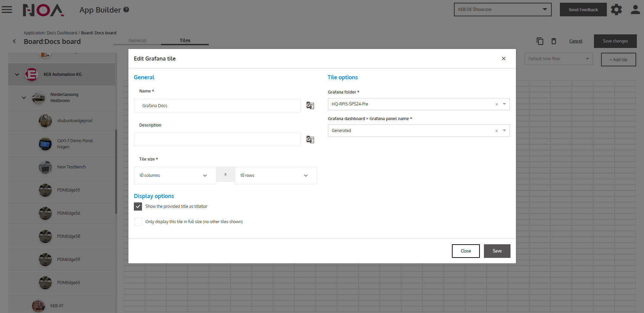Close the Edit Grafana tile dialog

point(503,59)
